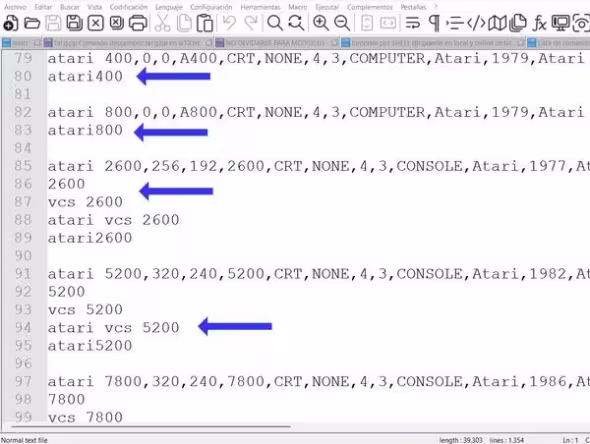This screenshot has height=444, width=590.
Task: Copy selection using the toolbar icon
Action: (184, 23)
